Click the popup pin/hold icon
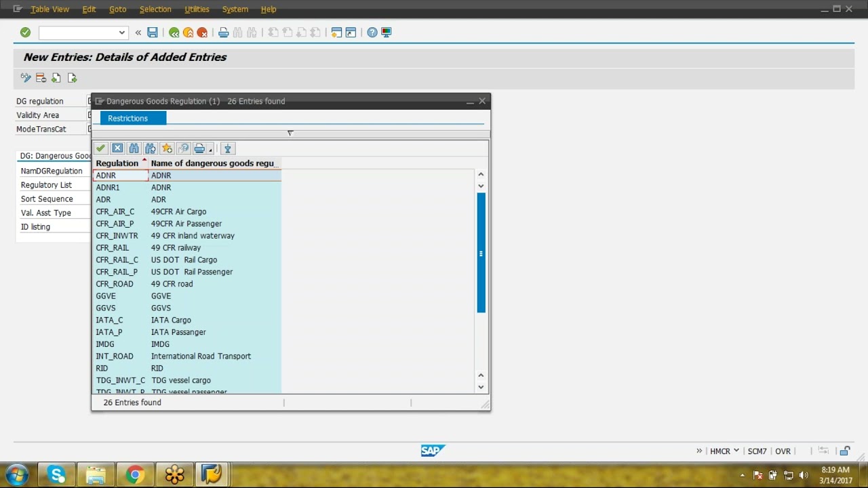 228,148
